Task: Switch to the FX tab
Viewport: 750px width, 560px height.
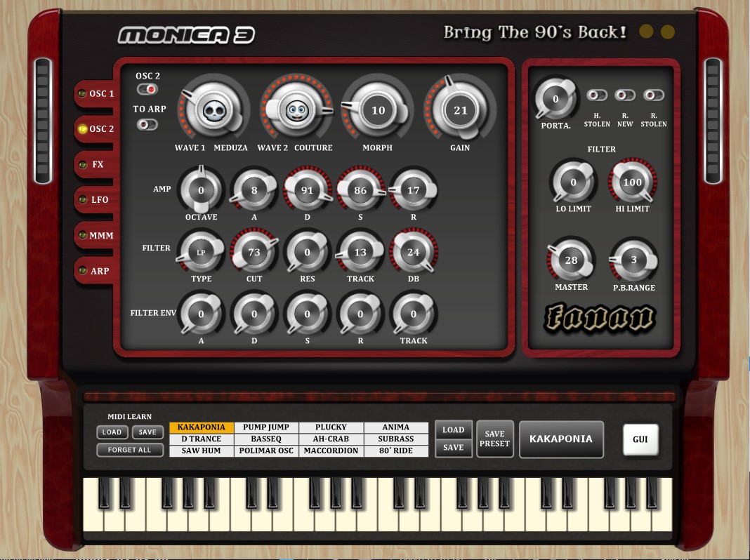Action: point(98,164)
